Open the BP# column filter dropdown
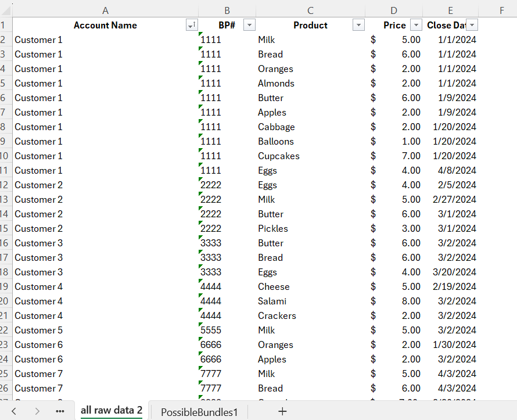517x420 pixels. [249, 25]
